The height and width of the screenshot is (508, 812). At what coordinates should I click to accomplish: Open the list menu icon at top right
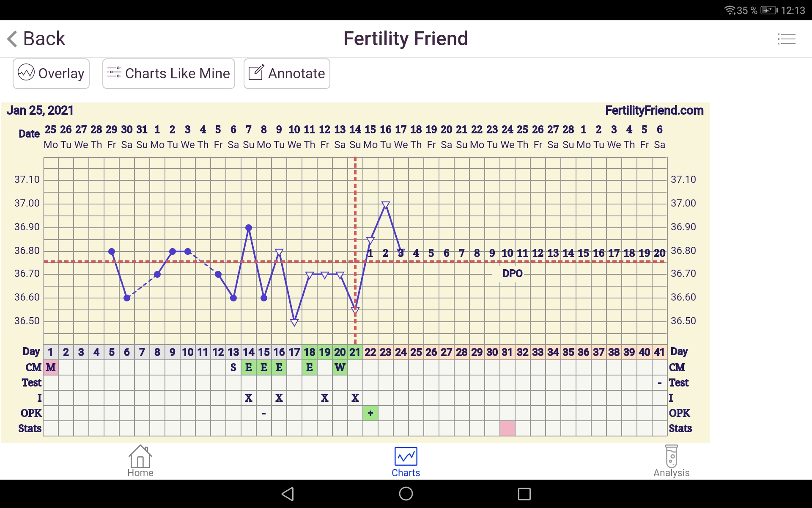click(786, 39)
